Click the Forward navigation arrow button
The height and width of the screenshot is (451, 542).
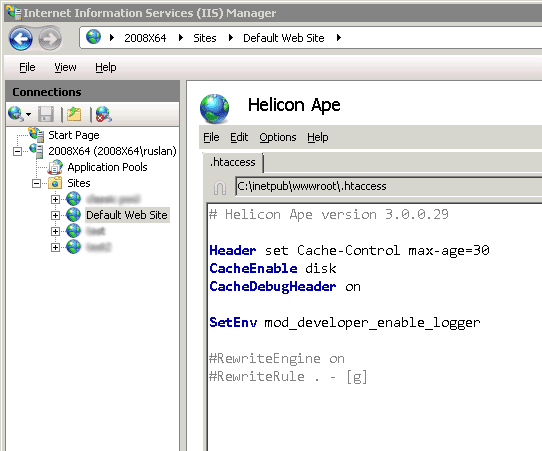[x=50, y=38]
